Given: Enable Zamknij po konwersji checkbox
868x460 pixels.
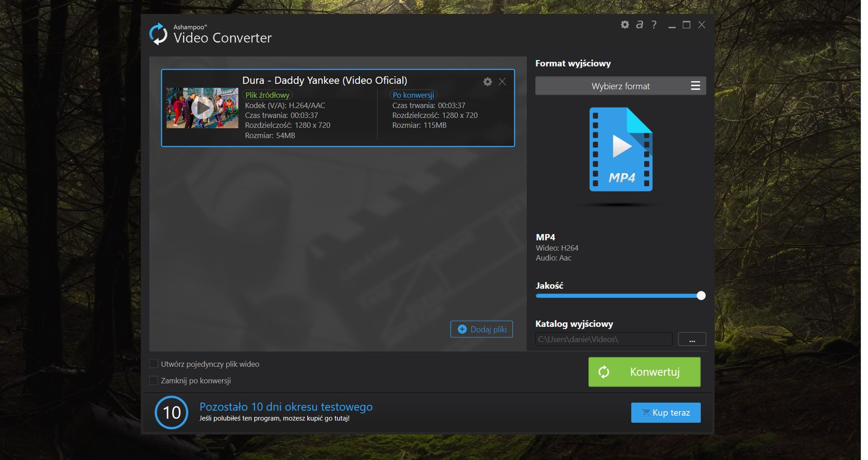Looking at the screenshot, I should tap(154, 380).
